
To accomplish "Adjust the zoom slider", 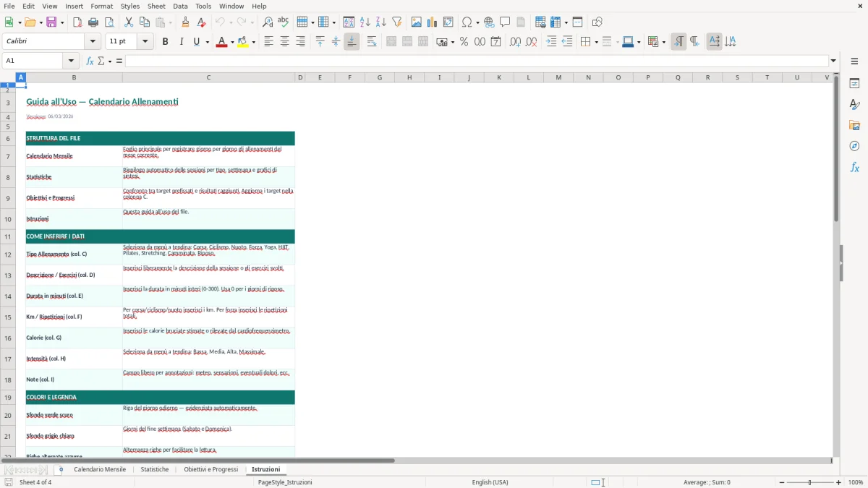I will (x=809, y=482).
